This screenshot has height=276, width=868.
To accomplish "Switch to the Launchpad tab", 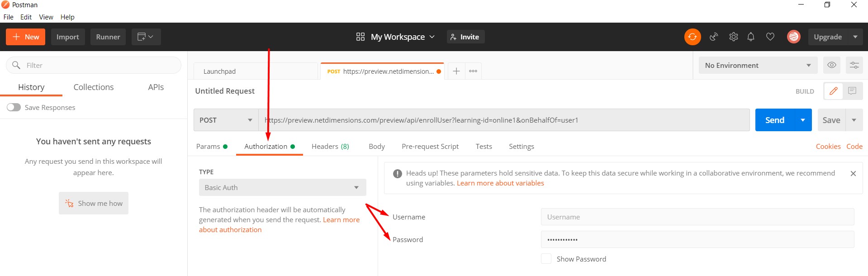I will pos(256,71).
